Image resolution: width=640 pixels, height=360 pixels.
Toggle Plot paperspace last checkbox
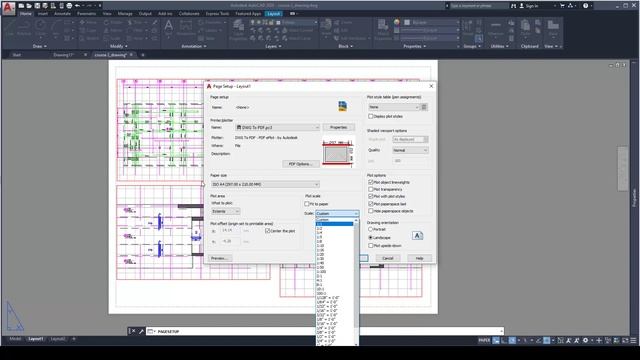371,204
